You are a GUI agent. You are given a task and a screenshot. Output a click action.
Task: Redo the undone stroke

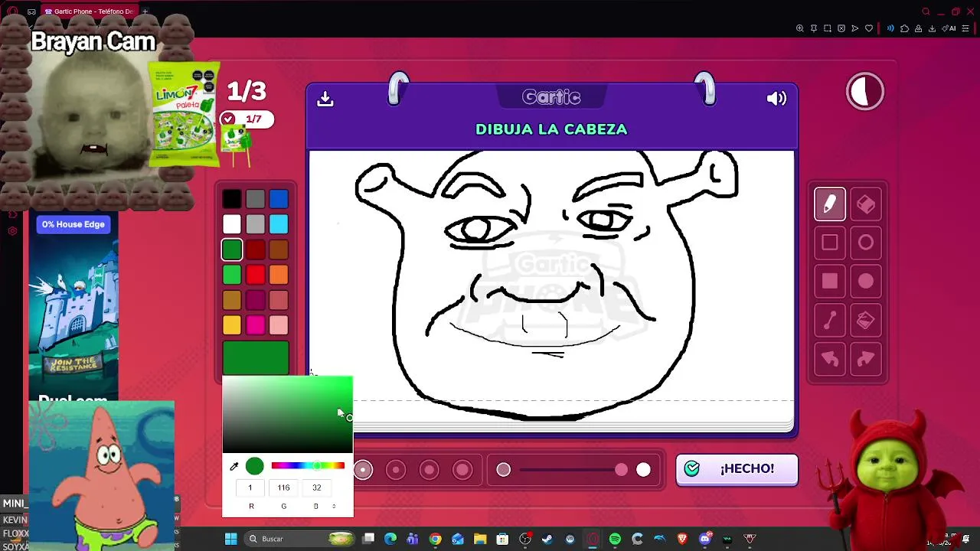[866, 359]
